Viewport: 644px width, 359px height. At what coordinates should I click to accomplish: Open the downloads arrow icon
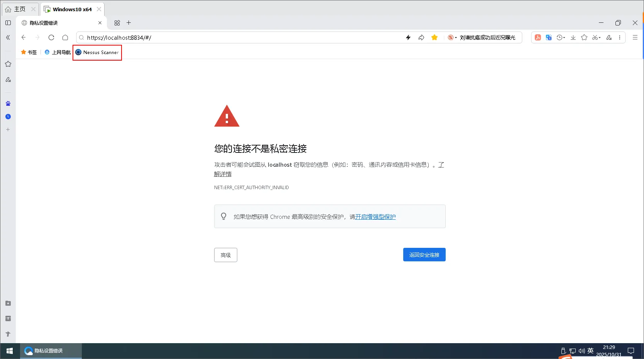pyautogui.click(x=573, y=37)
